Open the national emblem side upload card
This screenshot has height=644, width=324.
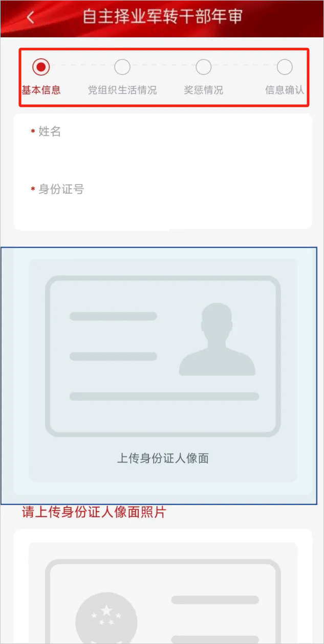point(163,587)
